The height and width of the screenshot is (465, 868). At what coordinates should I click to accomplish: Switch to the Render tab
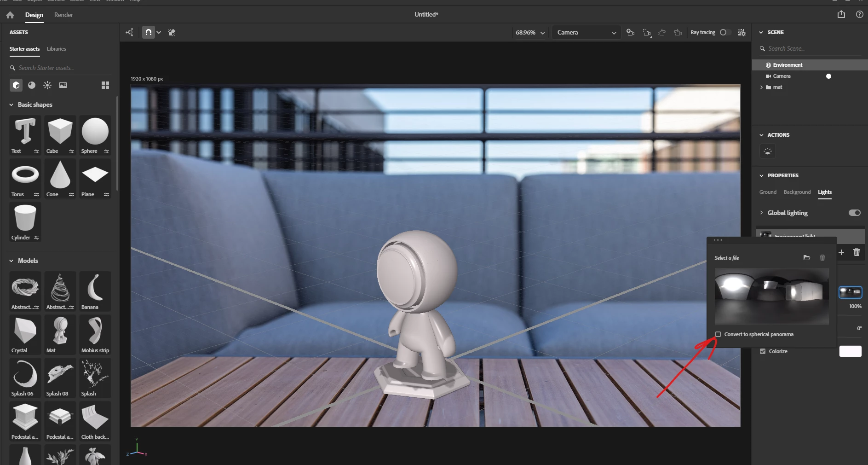click(x=63, y=15)
